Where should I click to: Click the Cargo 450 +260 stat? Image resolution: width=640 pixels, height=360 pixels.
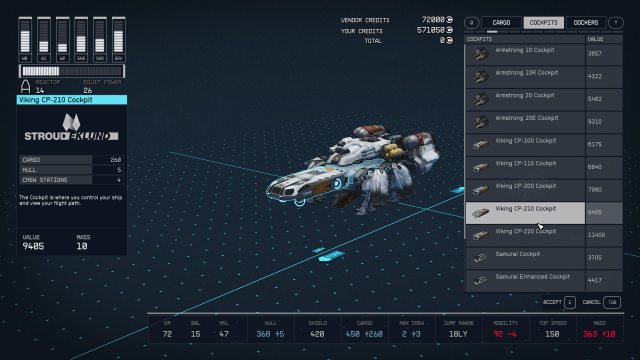point(364,330)
